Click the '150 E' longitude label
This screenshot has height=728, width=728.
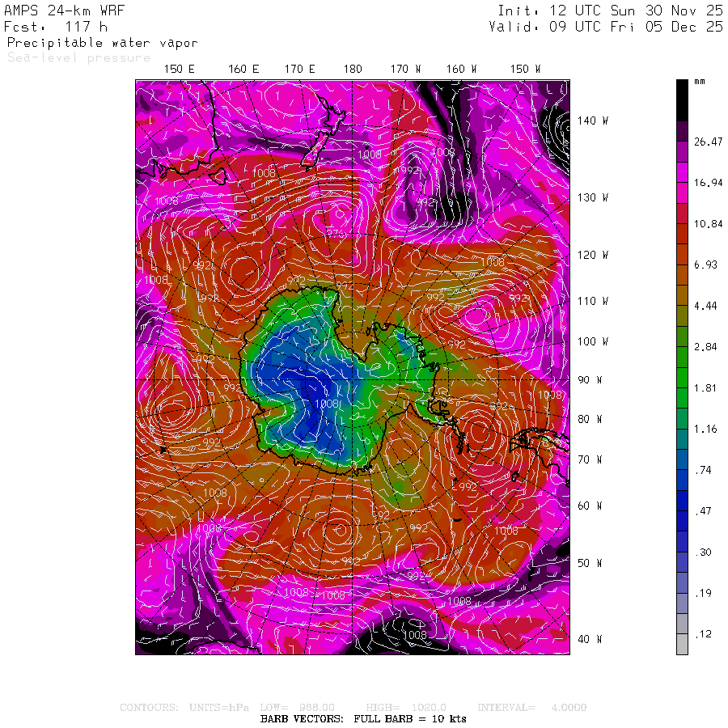[x=180, y=70]
